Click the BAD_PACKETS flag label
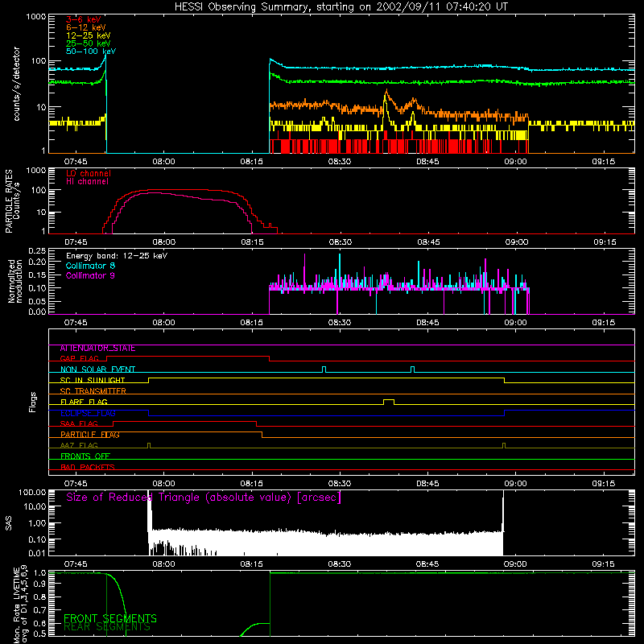The width and height of the screenshot is (644, 644). coord(88,468)
